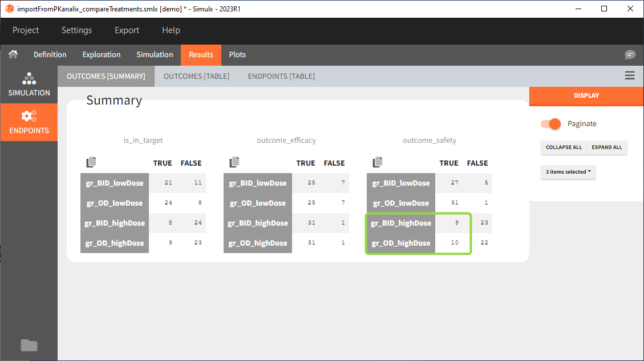The width and height of the screenshot is (644, 361).
Task: Toggle pagination off in the Display panel
Action: point(549,123)
